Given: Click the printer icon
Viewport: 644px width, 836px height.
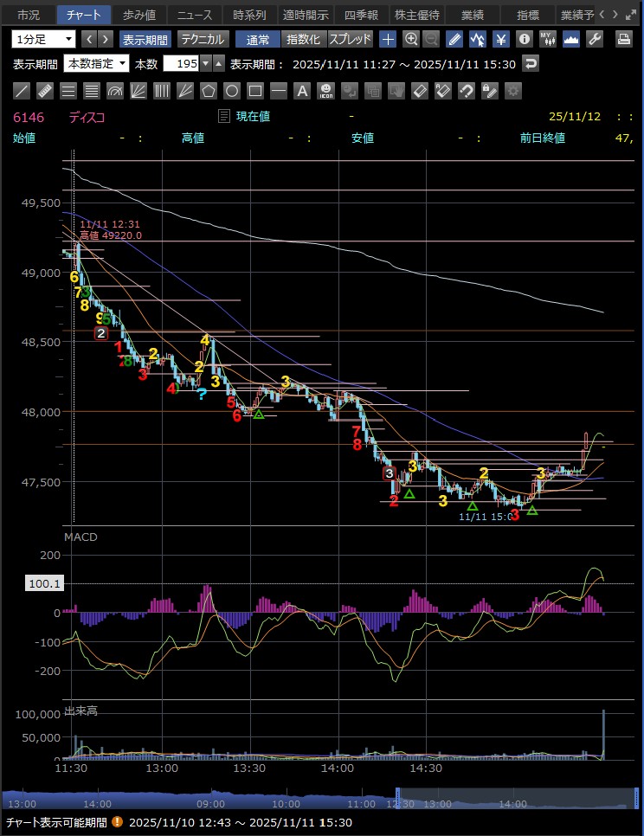Looking at the screenshot, I should click(623, 39).
